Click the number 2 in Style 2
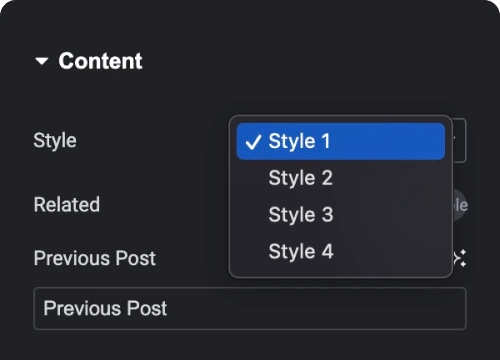The width and height of the screenshot is (500, 360). pyautogui.click(x=327, y=178)
